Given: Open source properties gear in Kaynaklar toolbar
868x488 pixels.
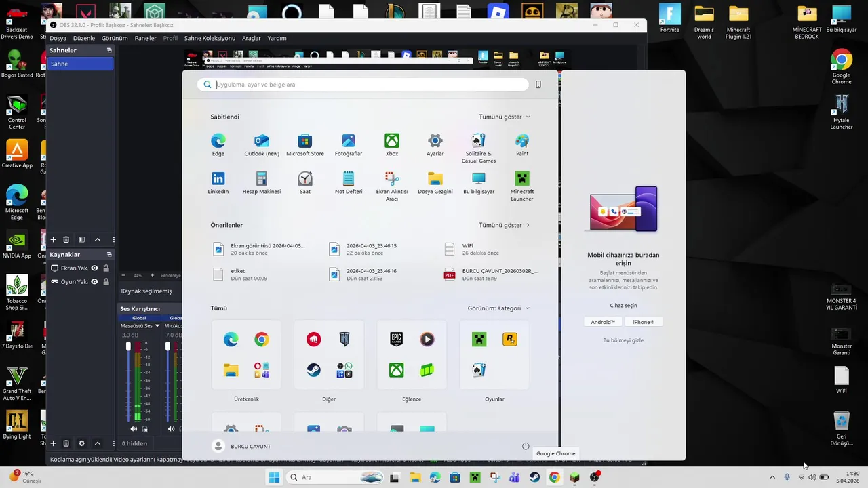Looking at the screenshot, I should tap(82, 443).
